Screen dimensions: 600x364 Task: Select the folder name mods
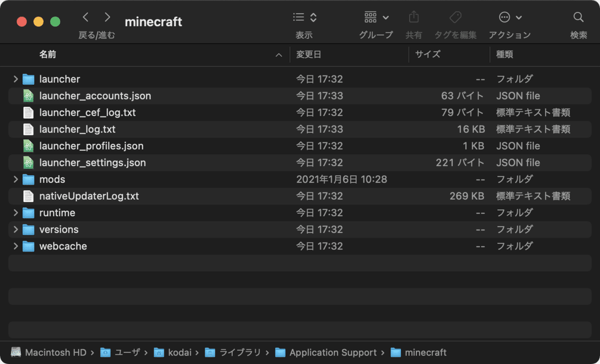52,179
